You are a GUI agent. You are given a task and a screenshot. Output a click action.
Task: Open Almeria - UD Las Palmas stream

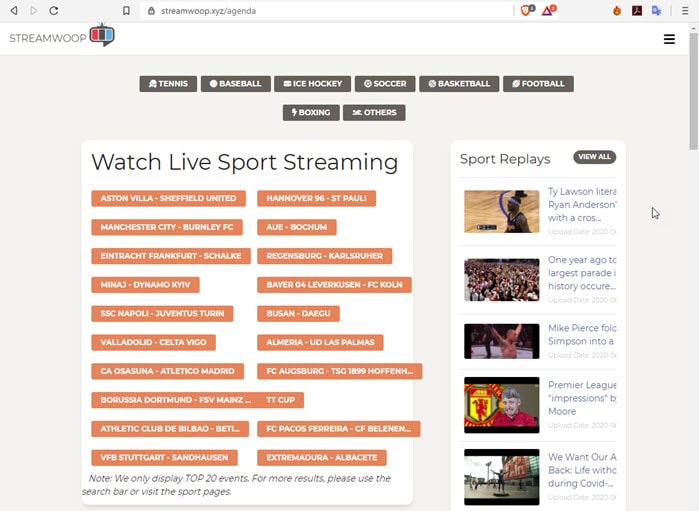(x=320, y=342)
